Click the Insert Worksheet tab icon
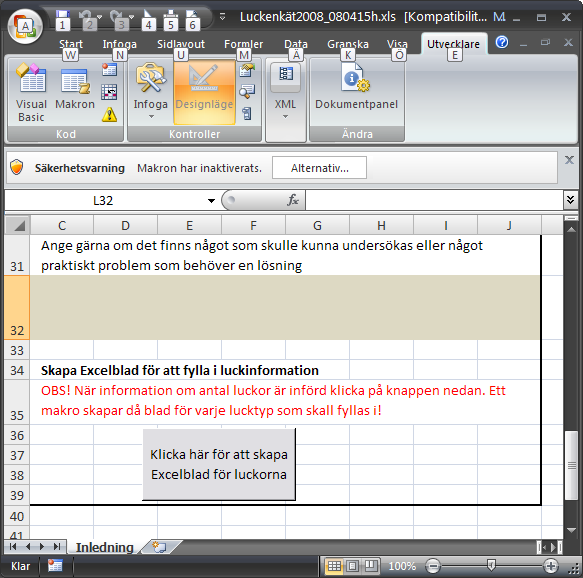 pyautogui.click(x=160, y=547)
